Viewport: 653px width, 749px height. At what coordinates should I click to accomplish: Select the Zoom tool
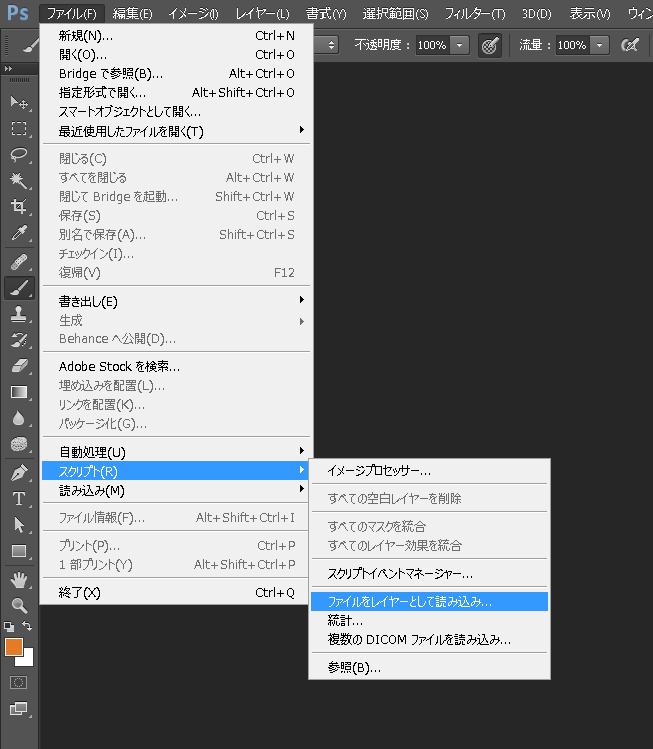(19, 606)
